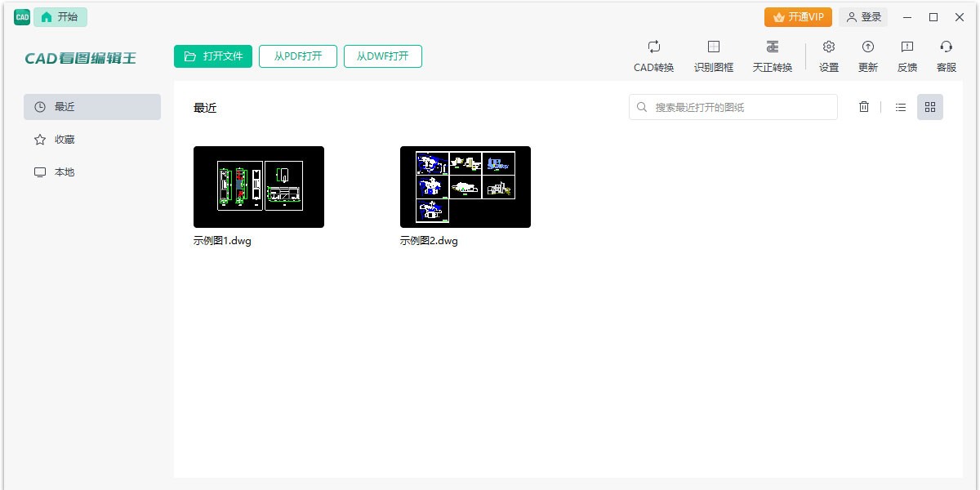
Task: Select 最近 in the sidebar
Action: pos(92,107)
